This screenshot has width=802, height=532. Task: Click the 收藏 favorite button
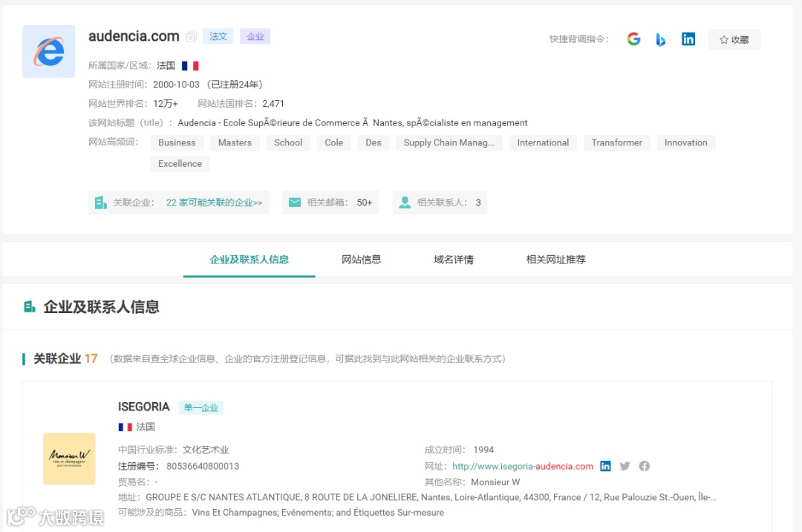click(x=734, y=39)
